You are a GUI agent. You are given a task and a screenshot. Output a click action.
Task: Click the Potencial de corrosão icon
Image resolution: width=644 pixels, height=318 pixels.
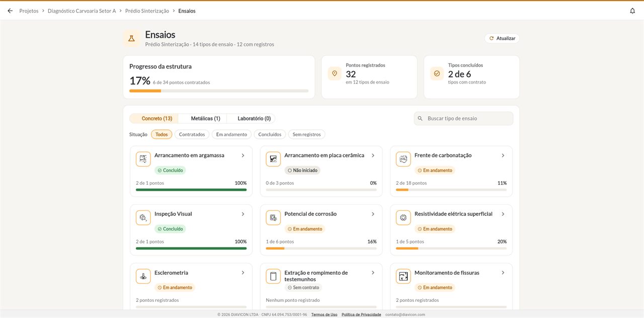click(x=273, y=217)
